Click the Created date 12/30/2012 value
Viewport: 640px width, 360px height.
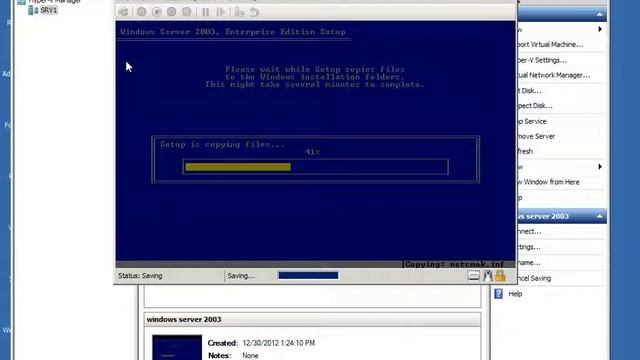(279, 343)
